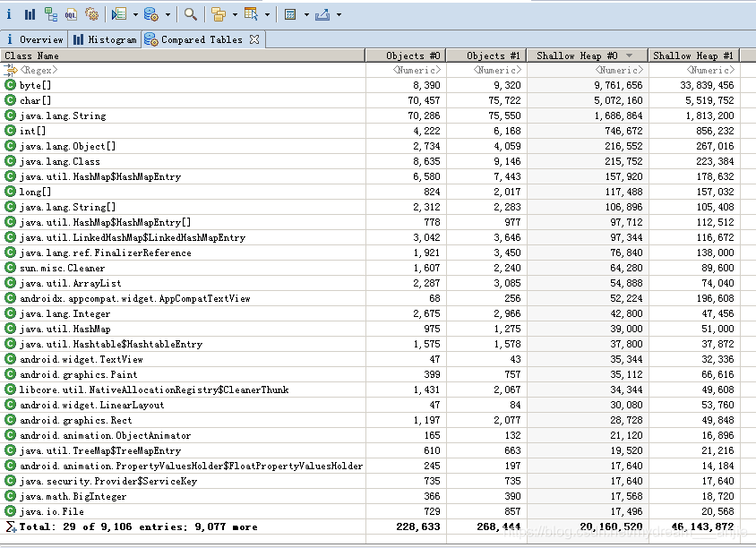Click the 33,839,456 shallow heap value
This screenshot has height=548, width=756.
coord(707,85)
